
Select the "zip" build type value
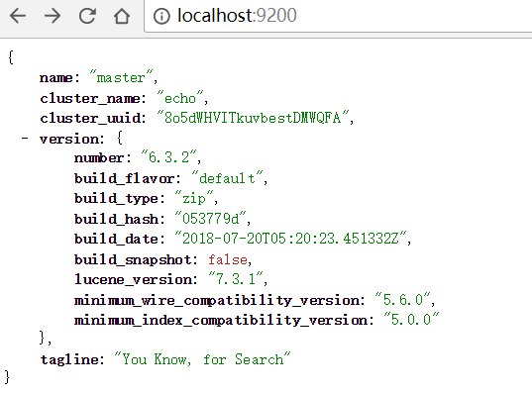tap(194, 198)
